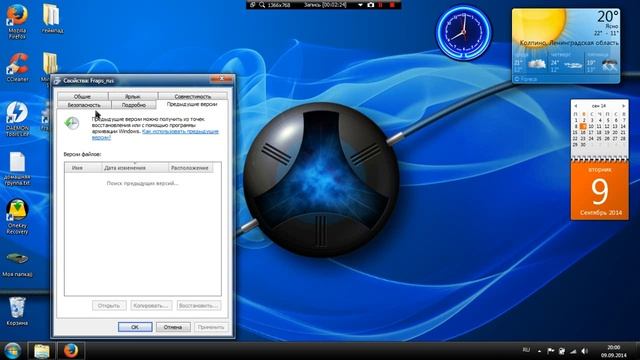Go to previous month in calendar gadget

[576, 106]
